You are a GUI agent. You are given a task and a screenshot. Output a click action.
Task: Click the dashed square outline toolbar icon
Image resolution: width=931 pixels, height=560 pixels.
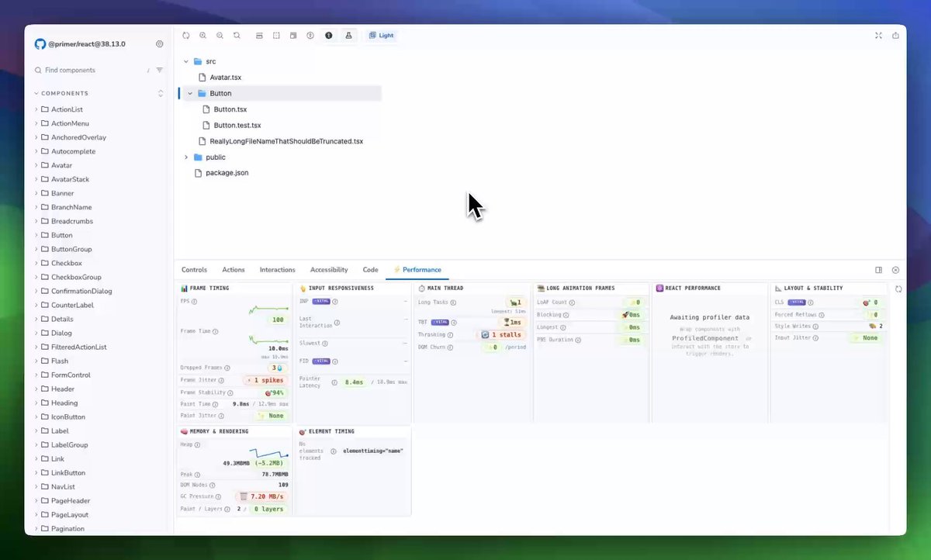tap(276, 36)
